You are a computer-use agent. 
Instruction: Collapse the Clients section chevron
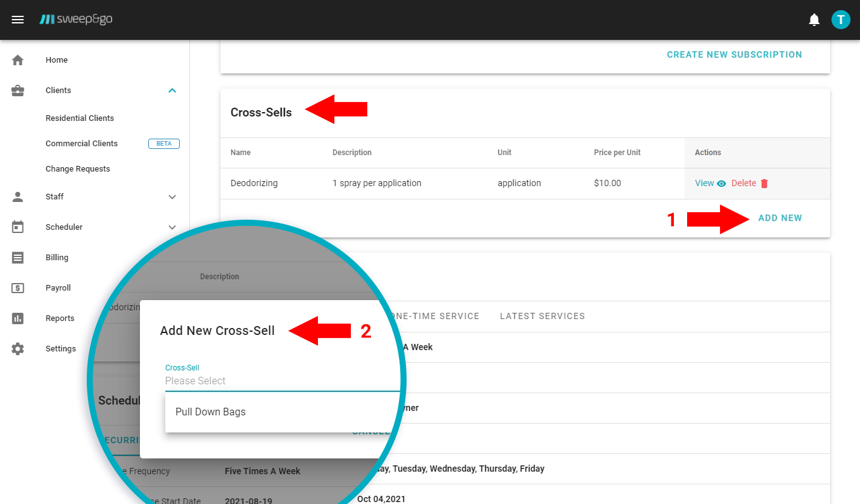pos(172,91)
